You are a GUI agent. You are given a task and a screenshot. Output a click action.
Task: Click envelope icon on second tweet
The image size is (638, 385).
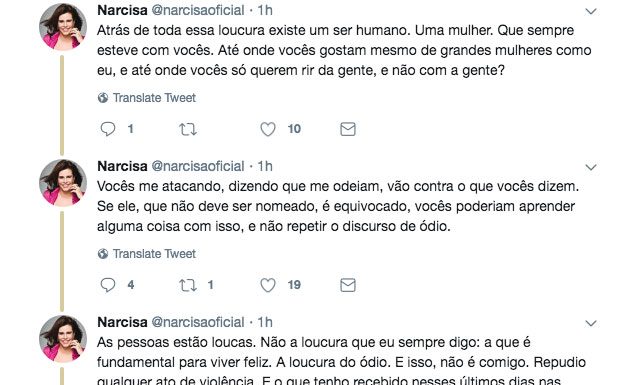click(x=348, y=285)
